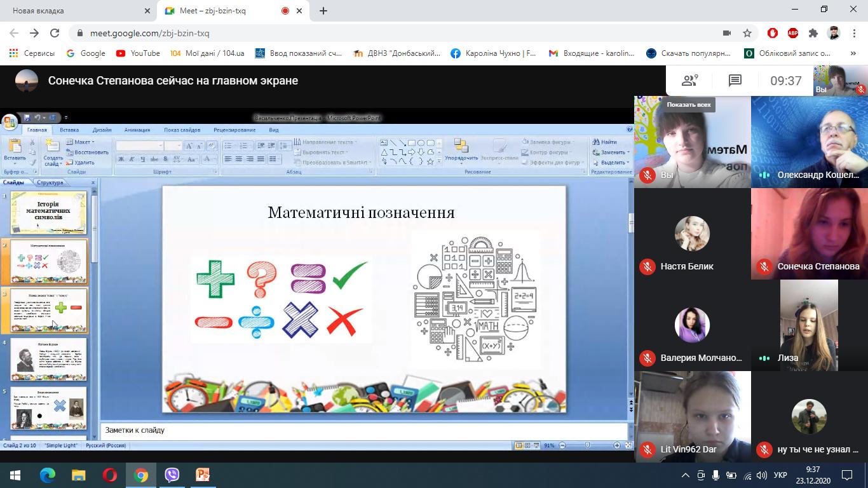Screen dimensions: 868x488
Task: Switch to the Вставка ribbon tab
Action: click(69, 130)
